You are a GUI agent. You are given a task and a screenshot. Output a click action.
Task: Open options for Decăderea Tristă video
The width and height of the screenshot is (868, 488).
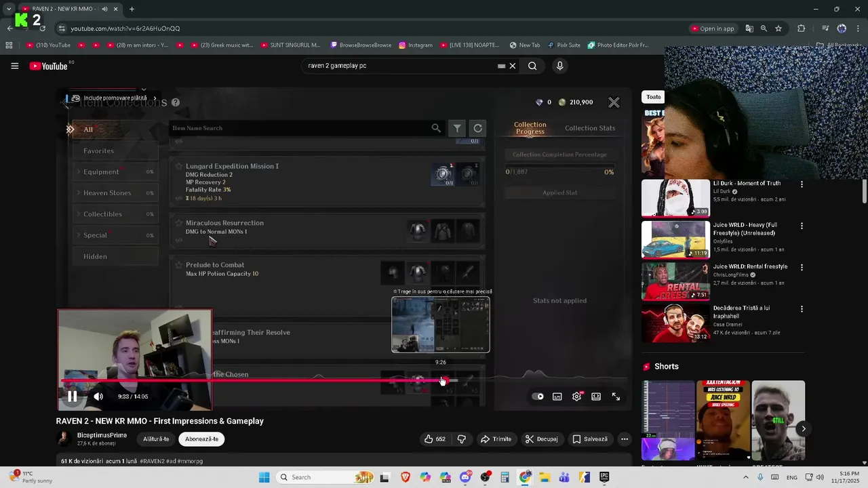point(802,309)
